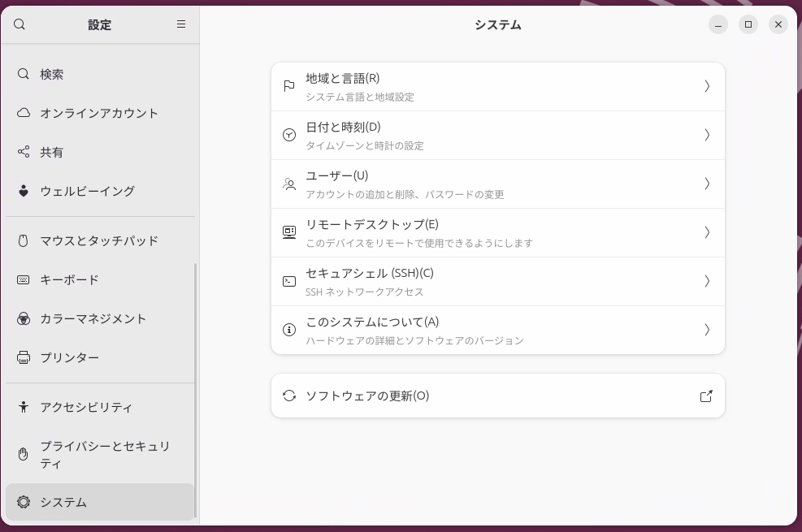Click the flag icon for 地域と言語

pyautogui.click(x=289, y=86)
